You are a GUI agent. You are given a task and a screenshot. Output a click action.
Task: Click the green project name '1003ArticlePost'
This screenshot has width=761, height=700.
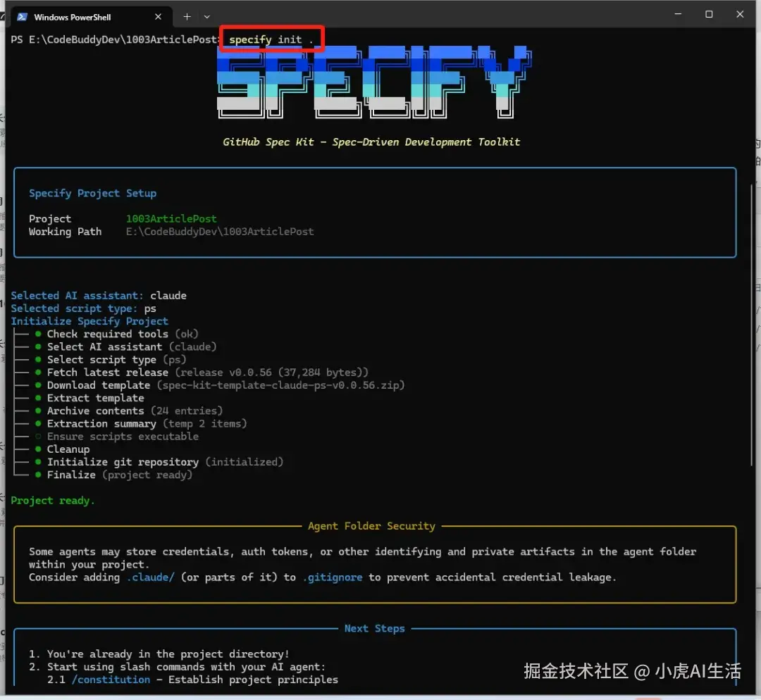(x=171, y=219)
